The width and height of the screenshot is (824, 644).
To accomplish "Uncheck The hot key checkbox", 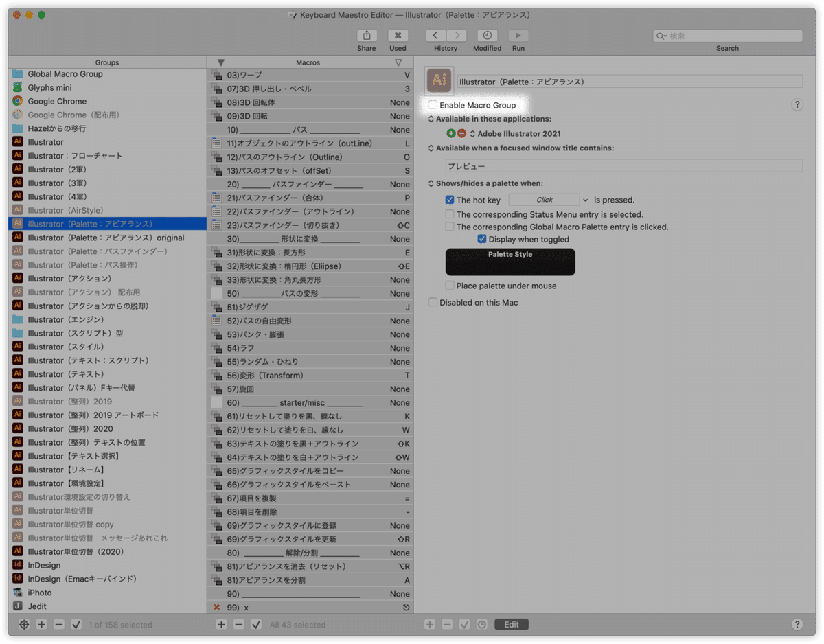I will point(450,200).
